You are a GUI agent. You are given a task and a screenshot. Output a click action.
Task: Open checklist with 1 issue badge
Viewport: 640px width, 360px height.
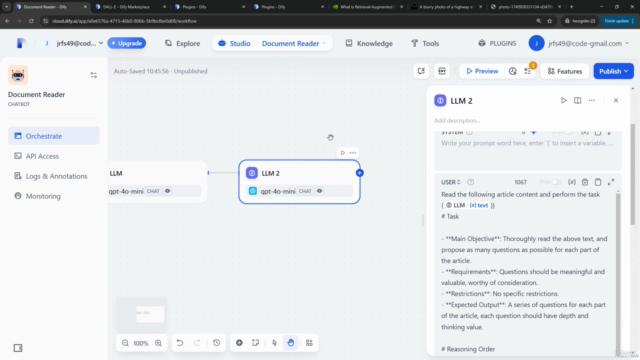pyautogui.click(x=528, y=71)
